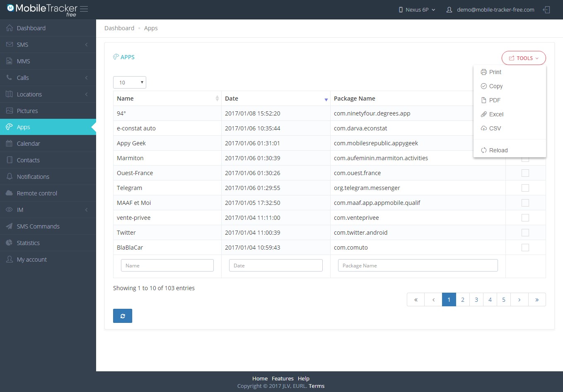Tick the checkbox for the Telegram row
The height and width of the screenshot is (392, 563).
click(525, 188)
